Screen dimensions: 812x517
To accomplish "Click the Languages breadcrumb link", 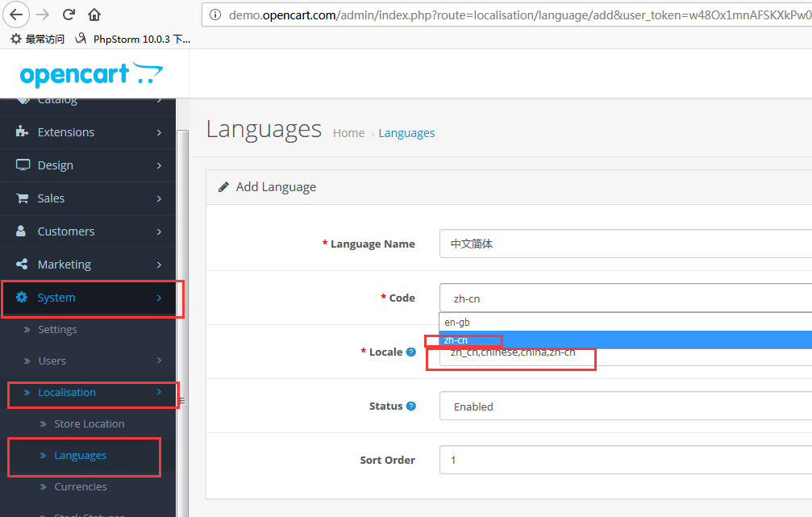I will (406, 133).
